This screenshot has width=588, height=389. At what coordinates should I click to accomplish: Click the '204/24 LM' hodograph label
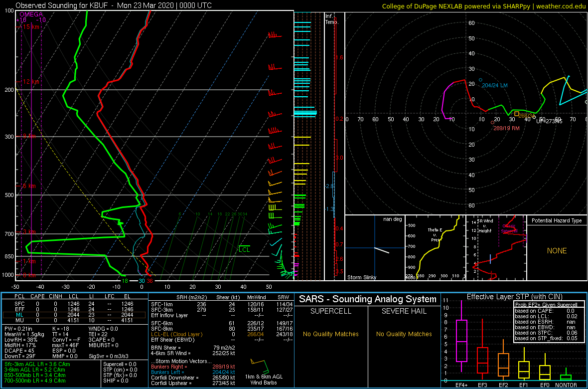(x=495, y=86)
